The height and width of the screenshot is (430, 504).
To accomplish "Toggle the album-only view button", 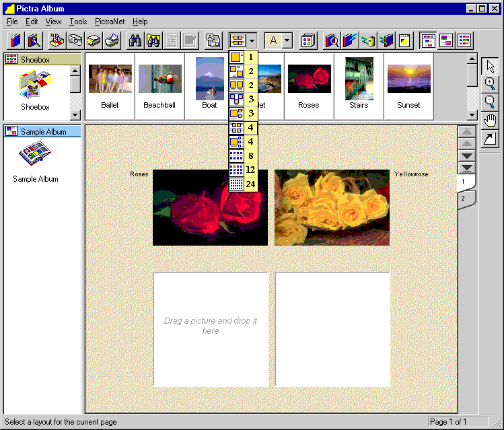I will [x=446, y=40].
